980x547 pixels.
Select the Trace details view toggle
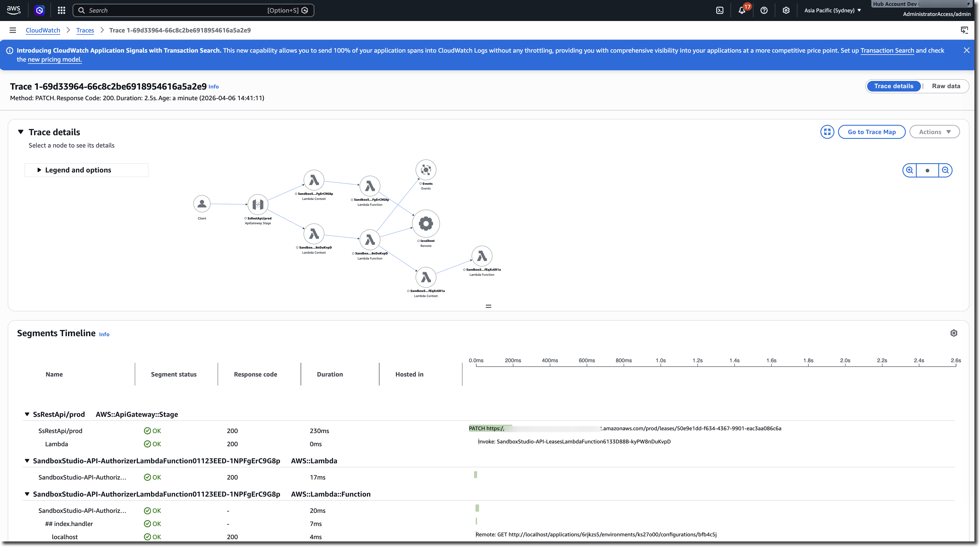tap(893, 86)
